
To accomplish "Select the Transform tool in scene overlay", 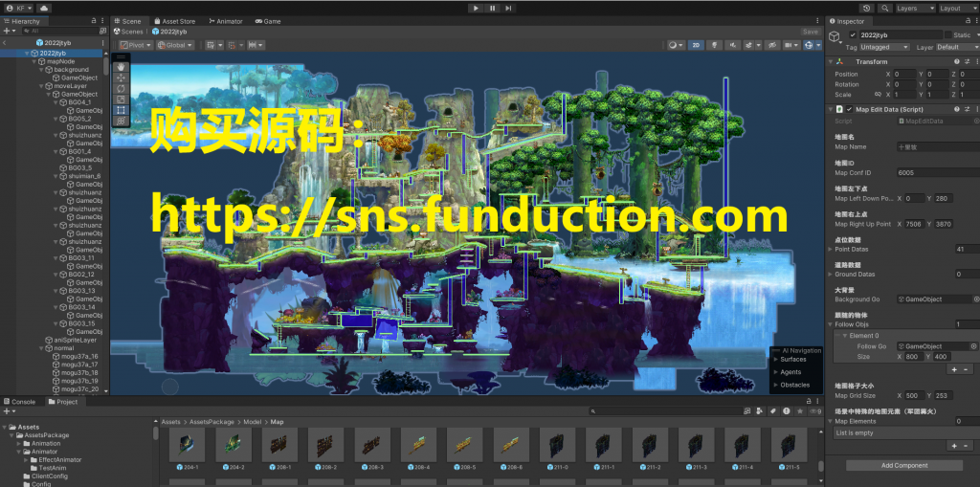I will [x=122, y=121].
